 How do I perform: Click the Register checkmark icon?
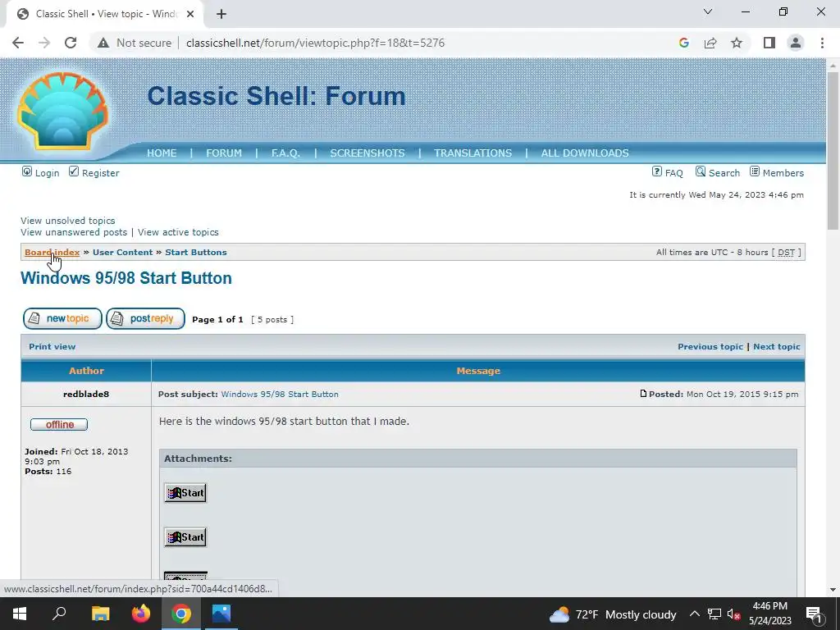74,171
